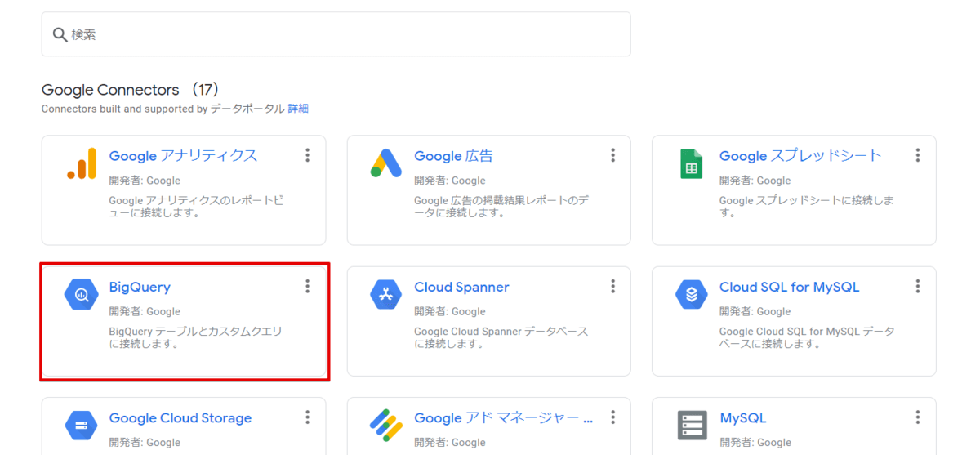Click the Google Cloud Storage icon

pos(82,426)
